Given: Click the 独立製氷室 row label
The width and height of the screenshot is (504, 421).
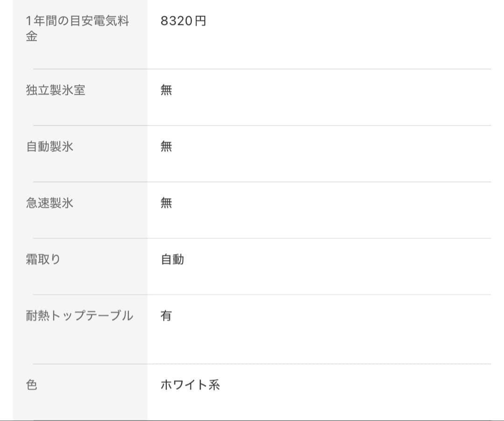Looking at the screenshot, I should click(56, 90).
